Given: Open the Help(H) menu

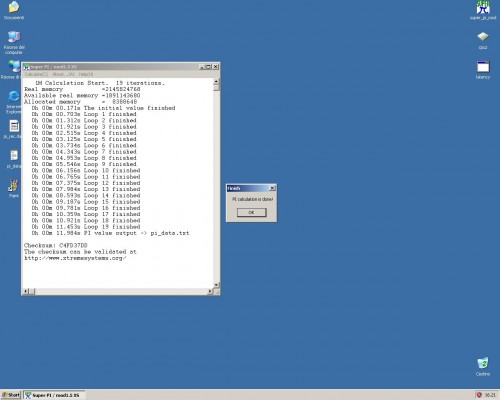Looking at the screenshot, I should (x=86, y=74).
